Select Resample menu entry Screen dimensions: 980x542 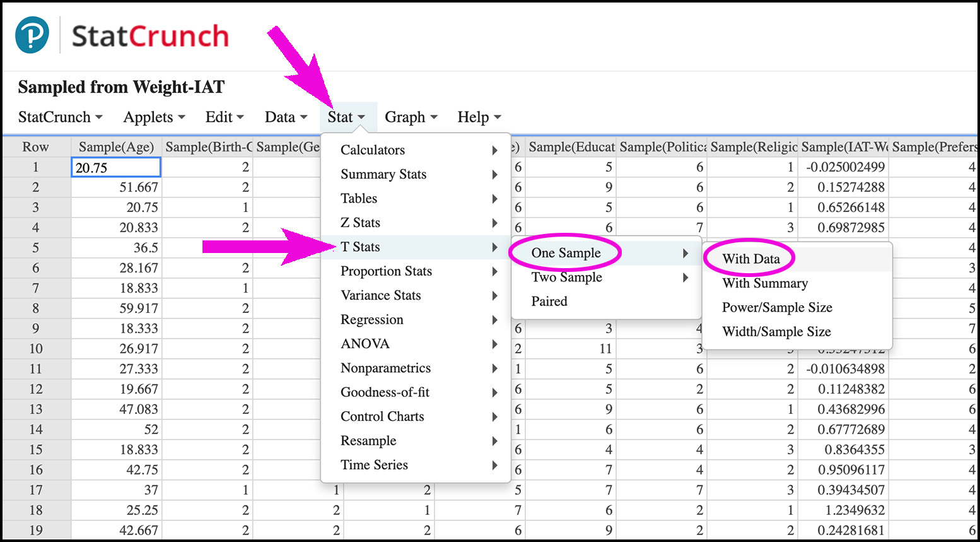tap(416, 441)
